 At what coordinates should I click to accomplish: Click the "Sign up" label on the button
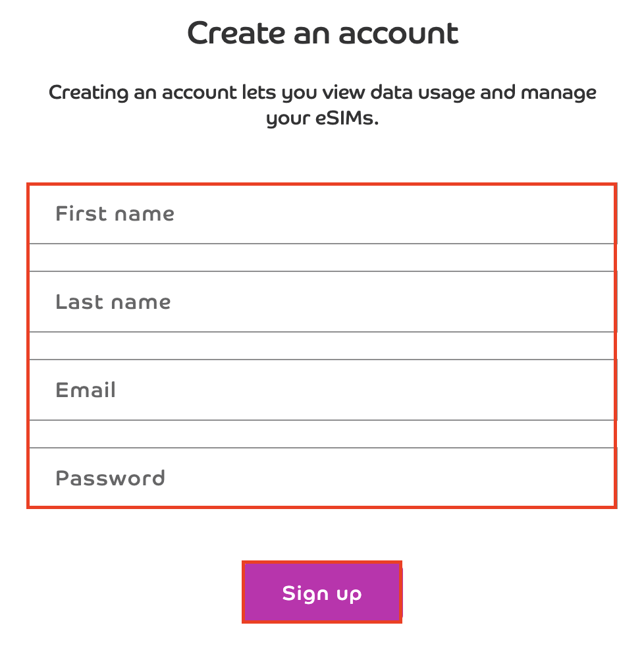[322, 593]
